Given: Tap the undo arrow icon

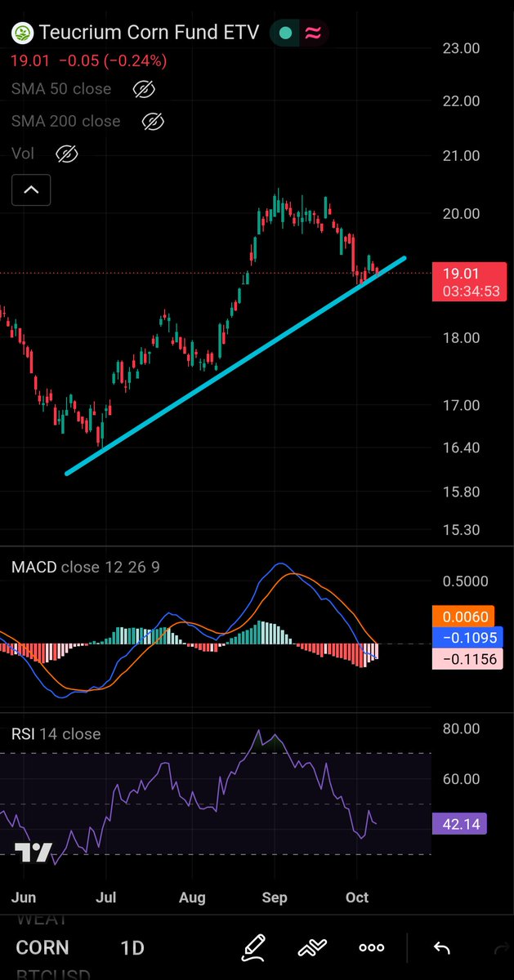Looking at the screenshot, I should click(441, 948).
